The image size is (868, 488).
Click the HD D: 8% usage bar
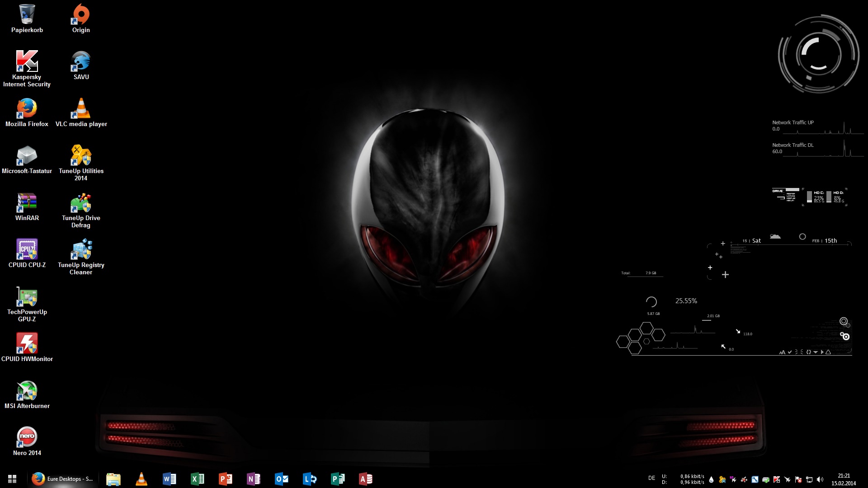point(829,197)
